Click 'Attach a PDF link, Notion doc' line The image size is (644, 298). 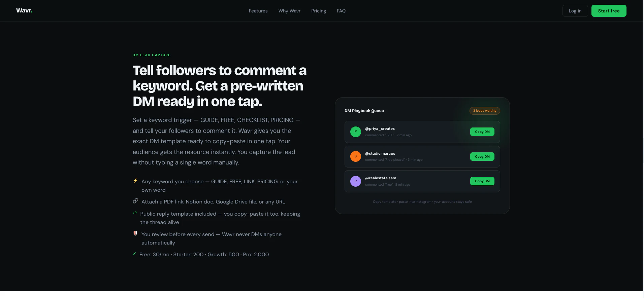(213, 202)
